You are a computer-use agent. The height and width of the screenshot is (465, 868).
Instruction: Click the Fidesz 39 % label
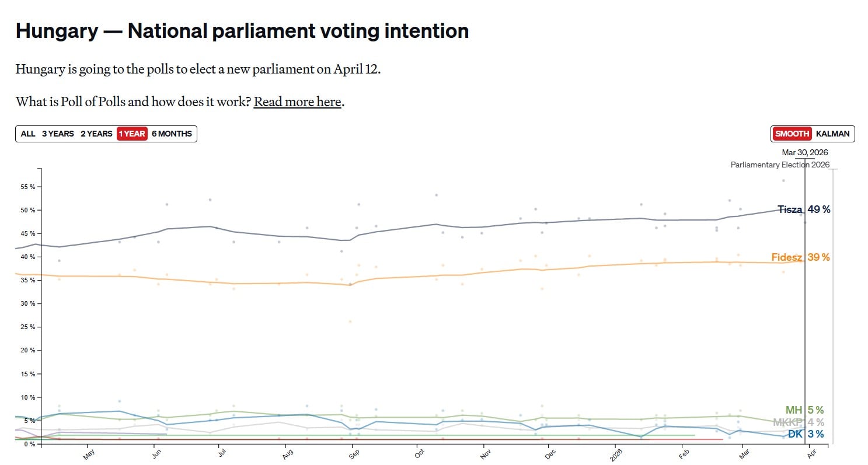800,257
